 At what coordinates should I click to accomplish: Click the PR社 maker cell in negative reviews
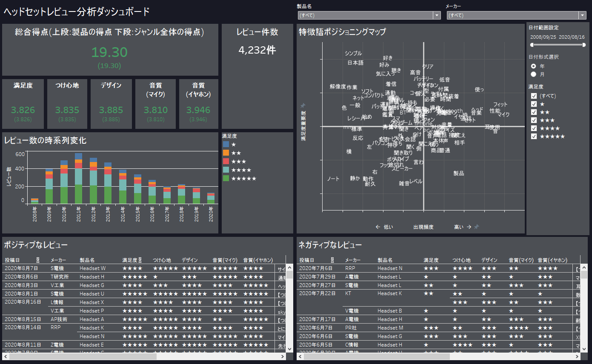coord(350,328)
